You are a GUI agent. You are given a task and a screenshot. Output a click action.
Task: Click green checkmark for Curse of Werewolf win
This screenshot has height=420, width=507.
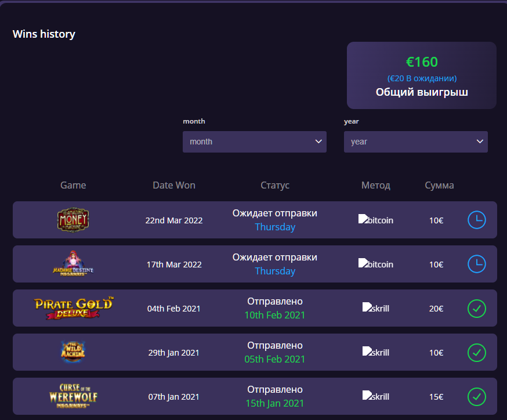[x=476, y=397]
